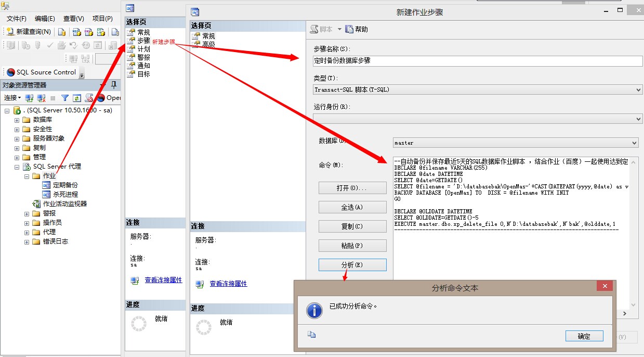Click command box vertical scrollbar down arrow
The image size is (644, 357).
pyautogui.click(x=634, y=305)
